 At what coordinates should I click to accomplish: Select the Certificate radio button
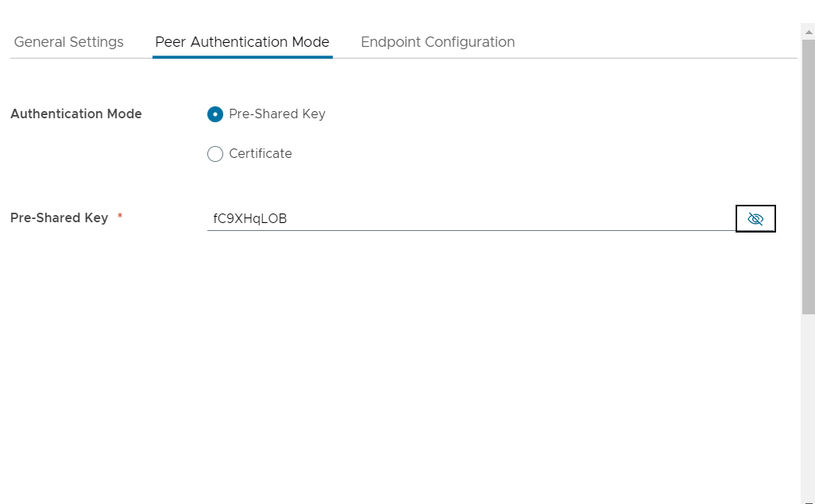215,154
